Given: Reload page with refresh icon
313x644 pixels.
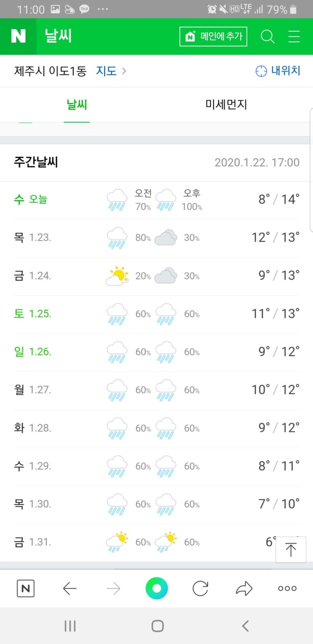Looking at the screenshot, I should coord(200,588).
